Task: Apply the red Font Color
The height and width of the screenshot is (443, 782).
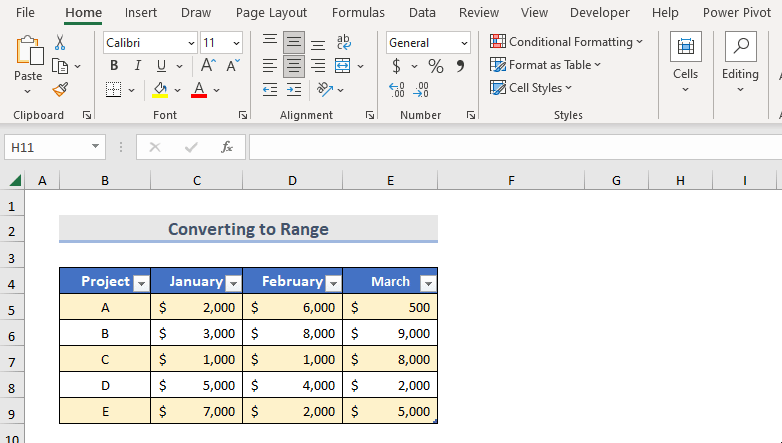Action: tap(199, 90)
